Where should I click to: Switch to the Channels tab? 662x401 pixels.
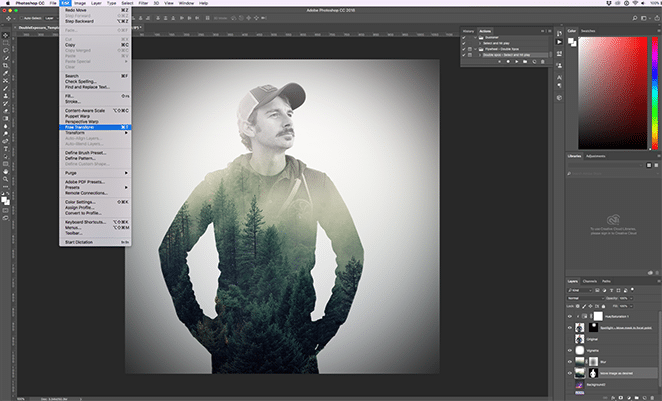click(x=589, y=281)
